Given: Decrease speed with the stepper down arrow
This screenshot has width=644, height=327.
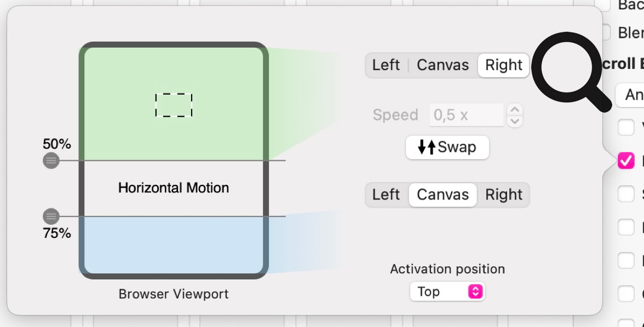Looking at the screenshot, I should [515, 121].
